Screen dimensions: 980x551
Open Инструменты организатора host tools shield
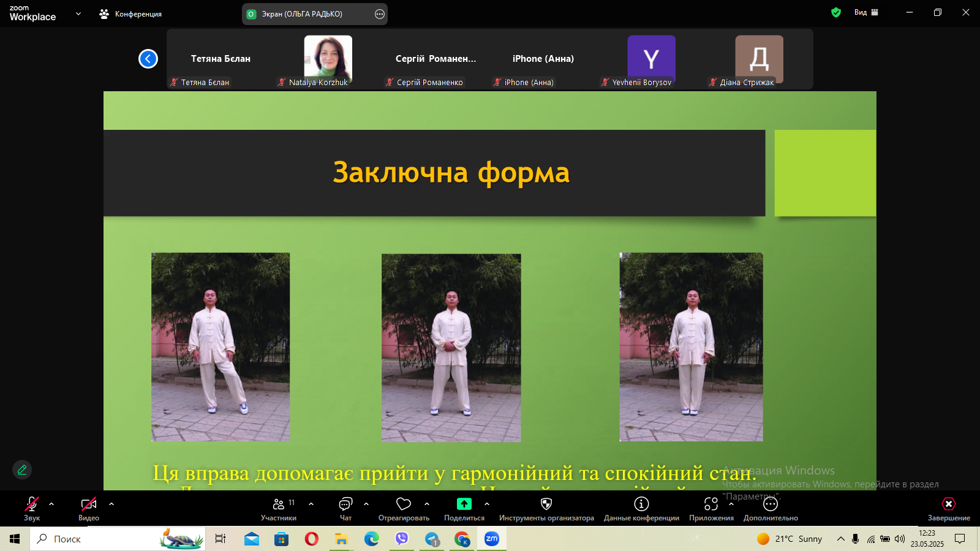(x=546, y=509)
